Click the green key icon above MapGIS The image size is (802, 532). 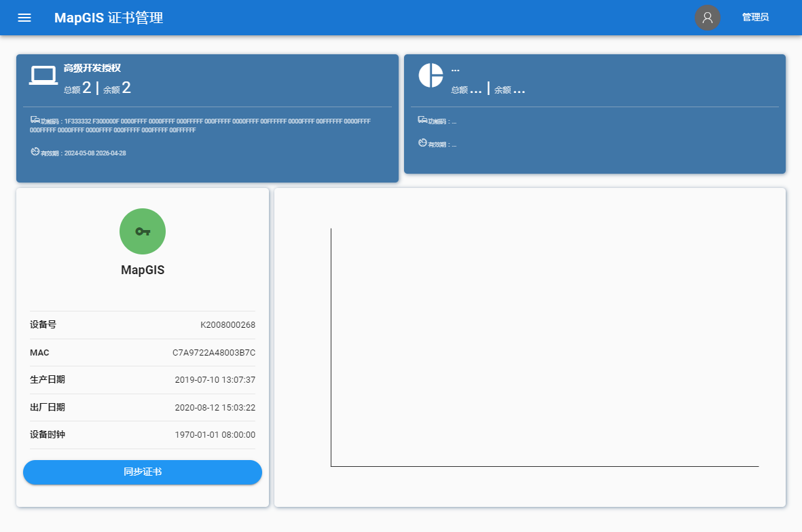143,231
